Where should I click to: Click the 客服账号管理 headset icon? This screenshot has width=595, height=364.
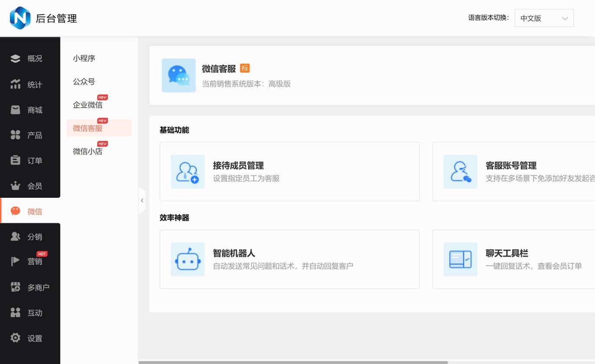pyautogui.click(x=460, y=171)
